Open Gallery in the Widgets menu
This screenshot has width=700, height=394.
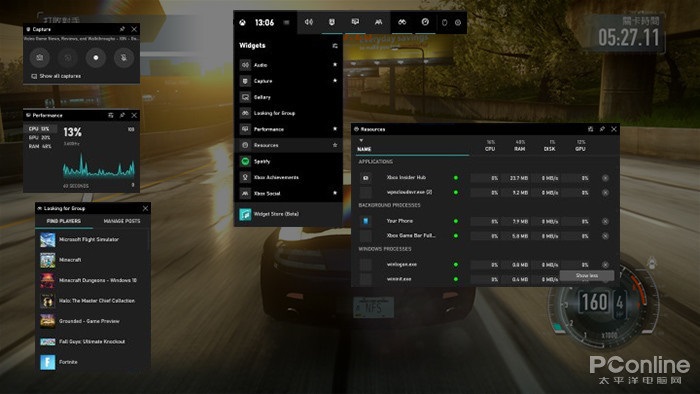(x=288, y=97)
